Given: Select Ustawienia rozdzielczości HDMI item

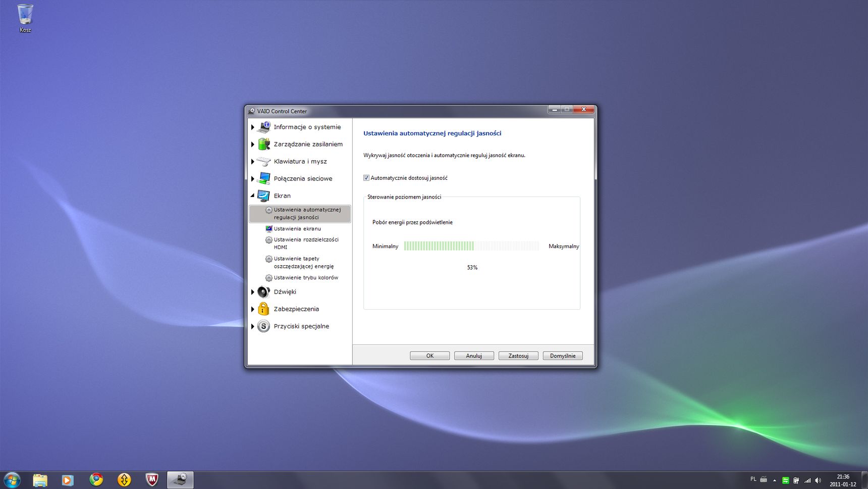Looking at the screenshot, I should click(x=306, y=243).
